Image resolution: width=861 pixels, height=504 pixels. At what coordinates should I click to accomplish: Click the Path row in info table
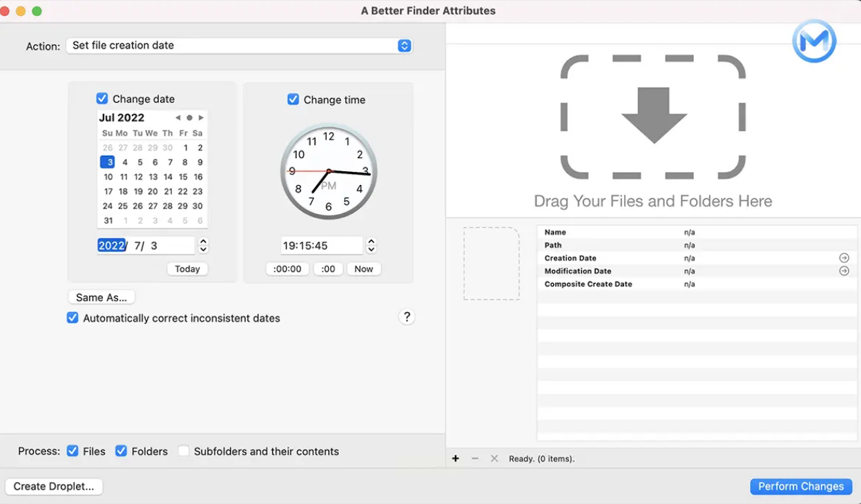pos(697,245)
